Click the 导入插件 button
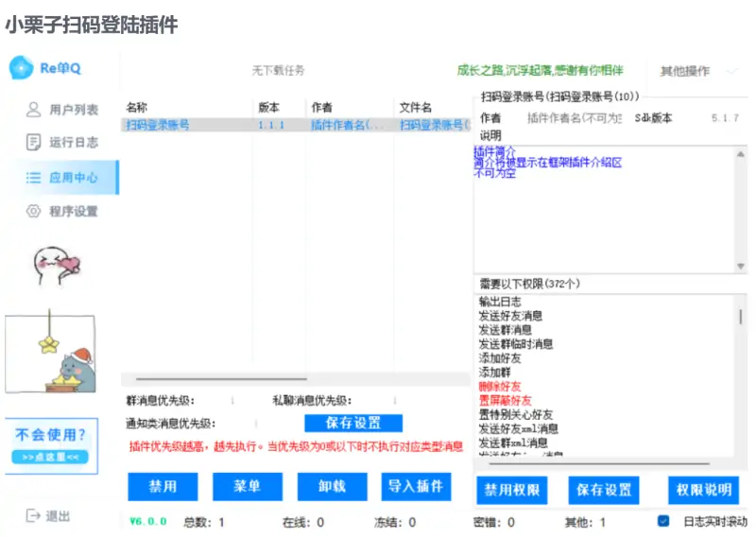756x538 pixels. pos(416,486)
